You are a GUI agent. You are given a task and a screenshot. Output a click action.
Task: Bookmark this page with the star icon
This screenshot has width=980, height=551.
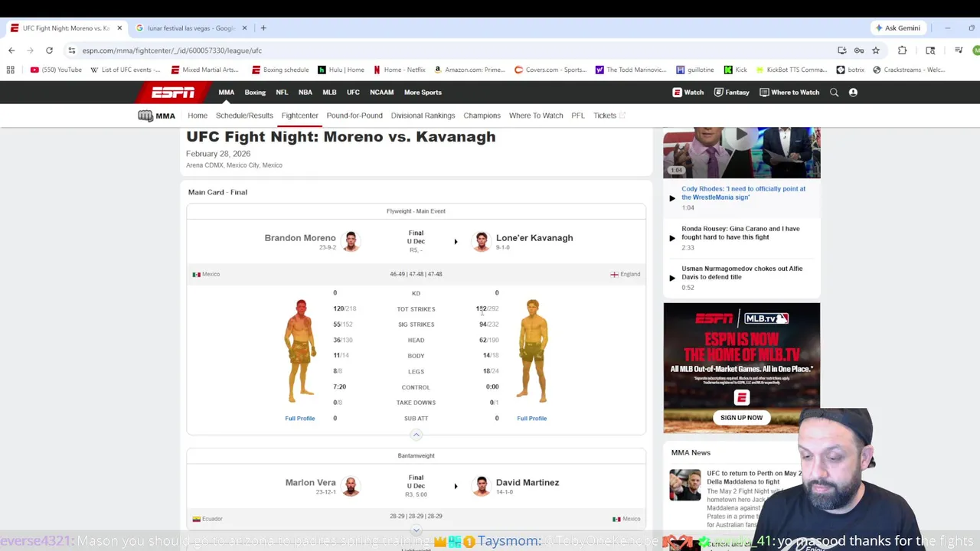coord(875,51)
